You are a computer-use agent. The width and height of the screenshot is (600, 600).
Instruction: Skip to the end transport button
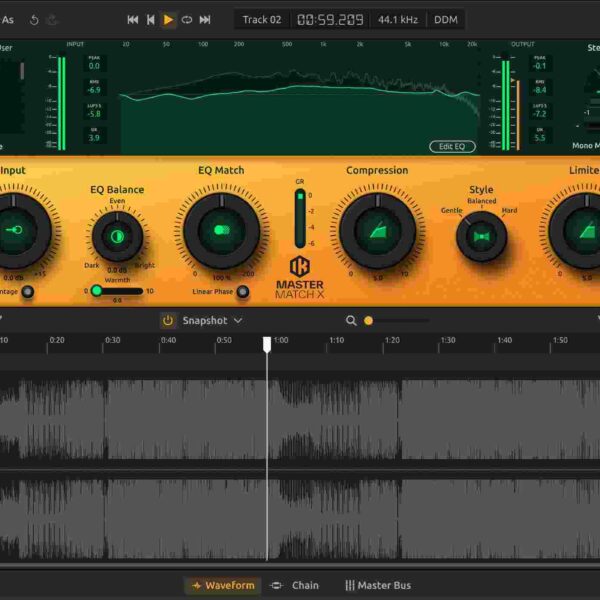205,20
